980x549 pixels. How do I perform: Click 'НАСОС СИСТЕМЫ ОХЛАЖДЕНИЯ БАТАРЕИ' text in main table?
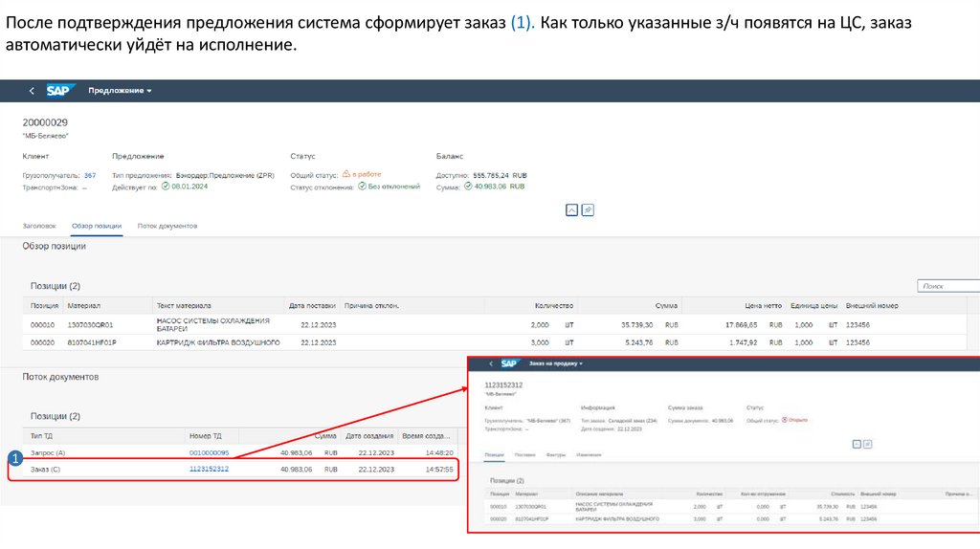[x=213, y=325]
